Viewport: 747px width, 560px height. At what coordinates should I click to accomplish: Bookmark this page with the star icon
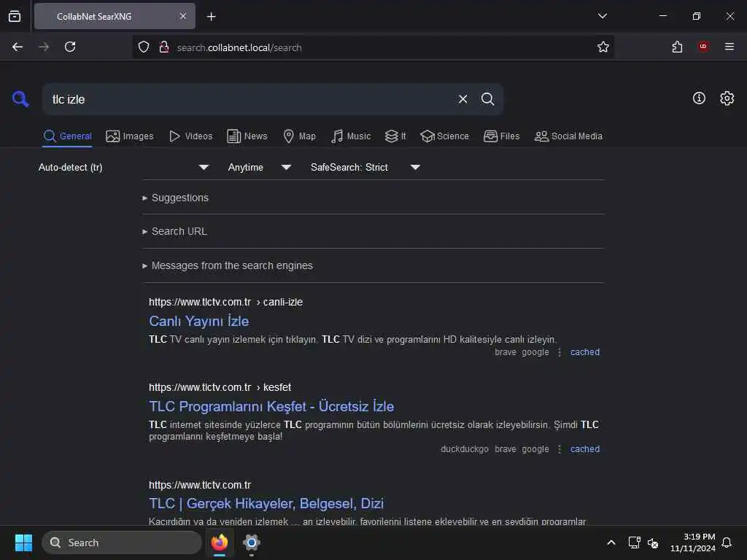pos(603,47)
